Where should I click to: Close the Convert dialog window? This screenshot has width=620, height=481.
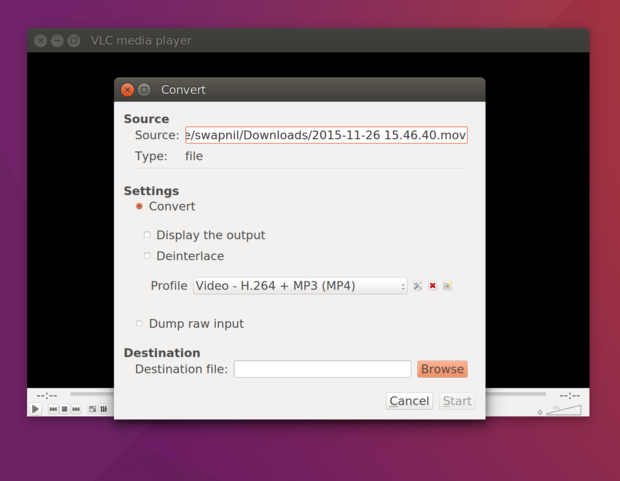(x=127, y=90)
